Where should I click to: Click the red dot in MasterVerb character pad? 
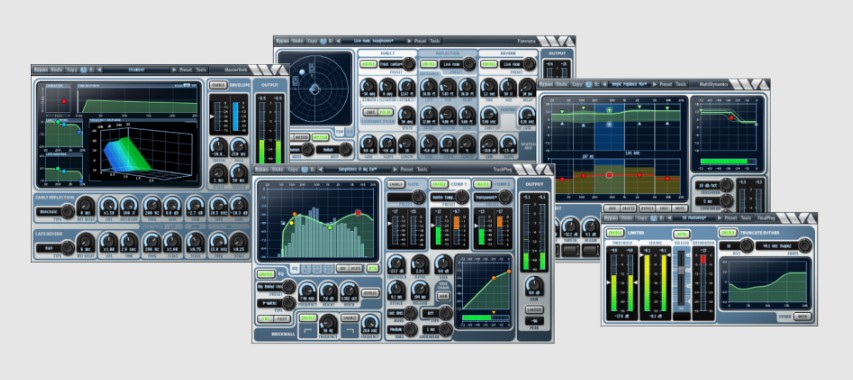coord(64,101)
